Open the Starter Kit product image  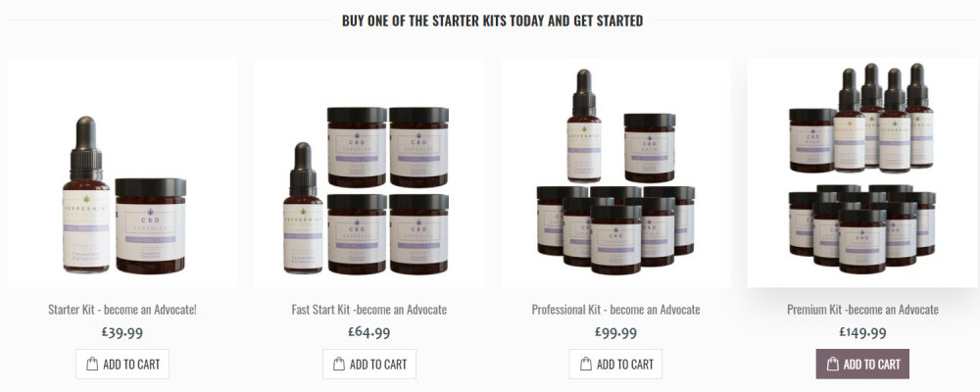pos(122,172)
